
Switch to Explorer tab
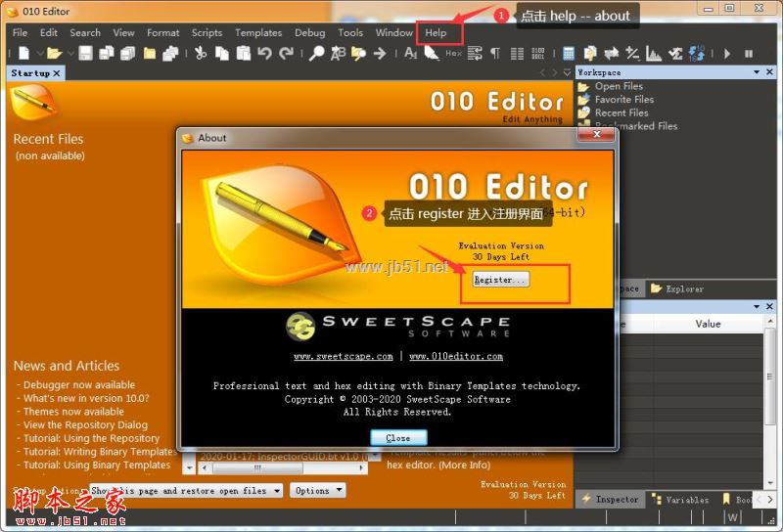677,288
